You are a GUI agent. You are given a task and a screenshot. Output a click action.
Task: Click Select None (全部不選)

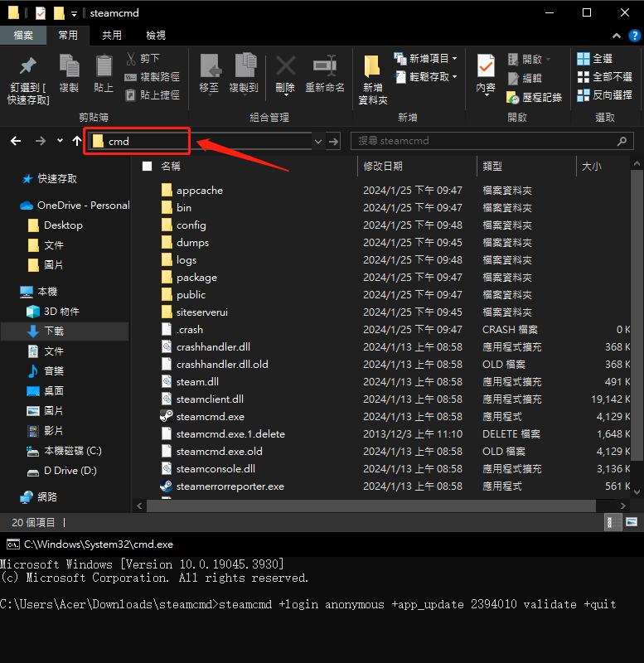coord(605,77)
